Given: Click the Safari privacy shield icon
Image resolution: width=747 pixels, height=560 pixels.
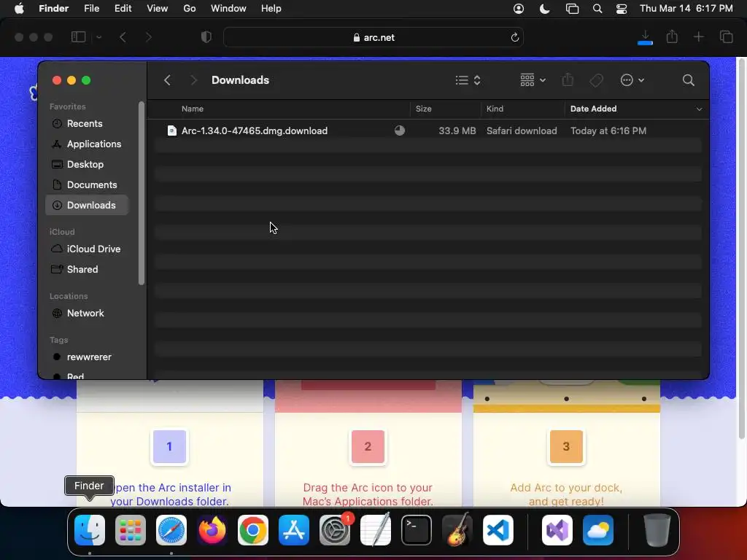Looking at the screenshot, I should (x=206, y=36).
